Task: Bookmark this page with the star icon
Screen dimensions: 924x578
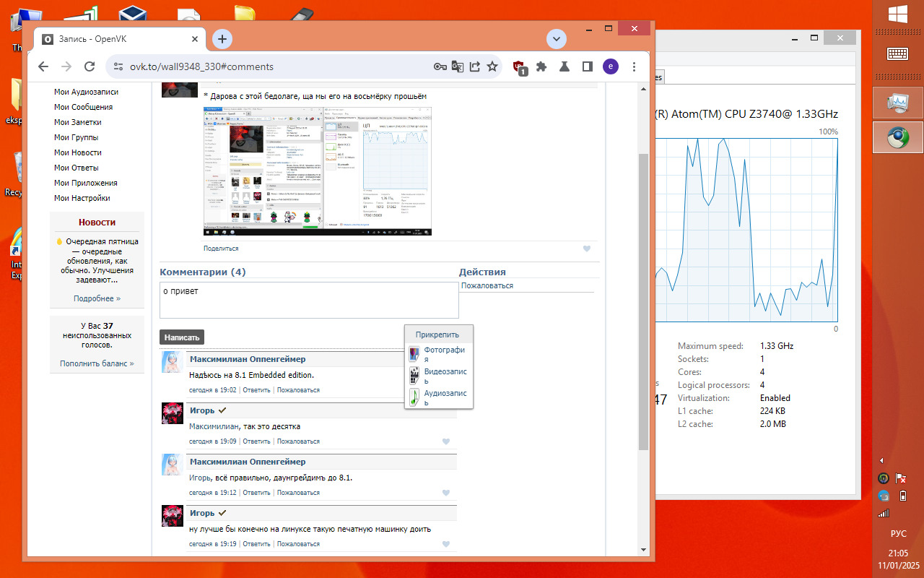Action: pos(492,66)
